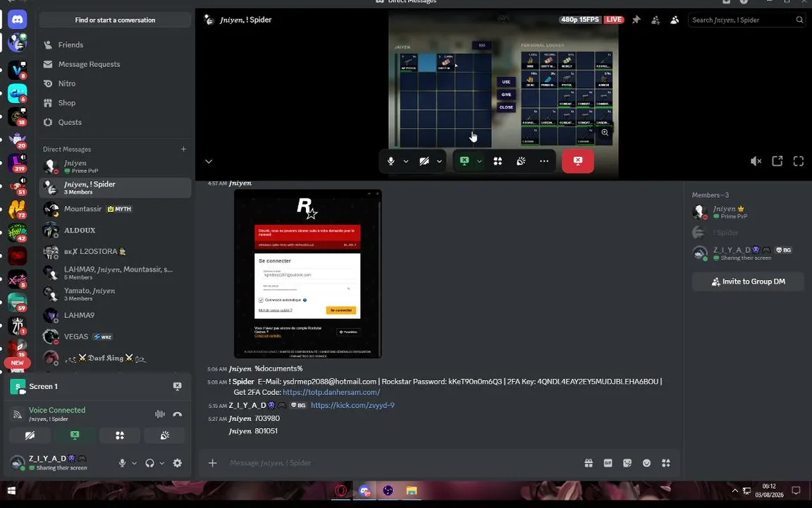Open pinned messages

(636, 20)
